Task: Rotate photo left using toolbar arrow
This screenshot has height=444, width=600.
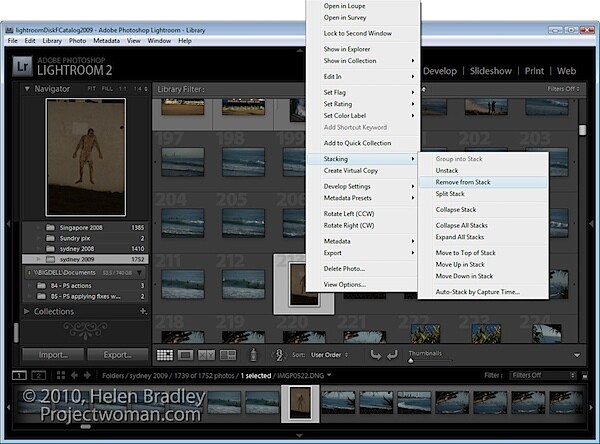Action: 376,355
